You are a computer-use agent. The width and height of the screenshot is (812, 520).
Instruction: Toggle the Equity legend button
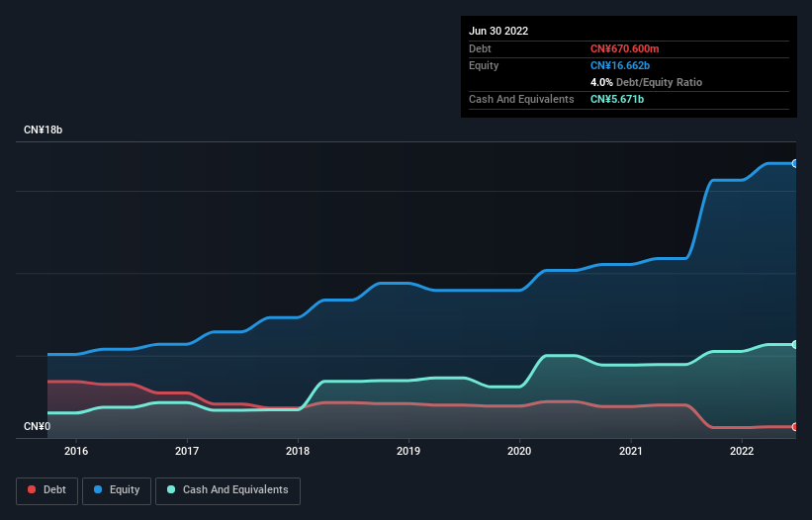pos(117,490)
